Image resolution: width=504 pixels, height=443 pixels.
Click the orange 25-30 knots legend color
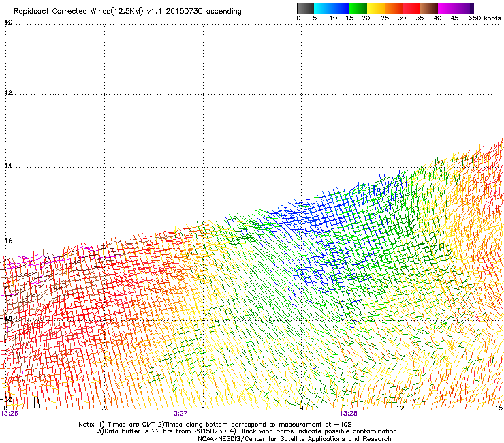394,8
